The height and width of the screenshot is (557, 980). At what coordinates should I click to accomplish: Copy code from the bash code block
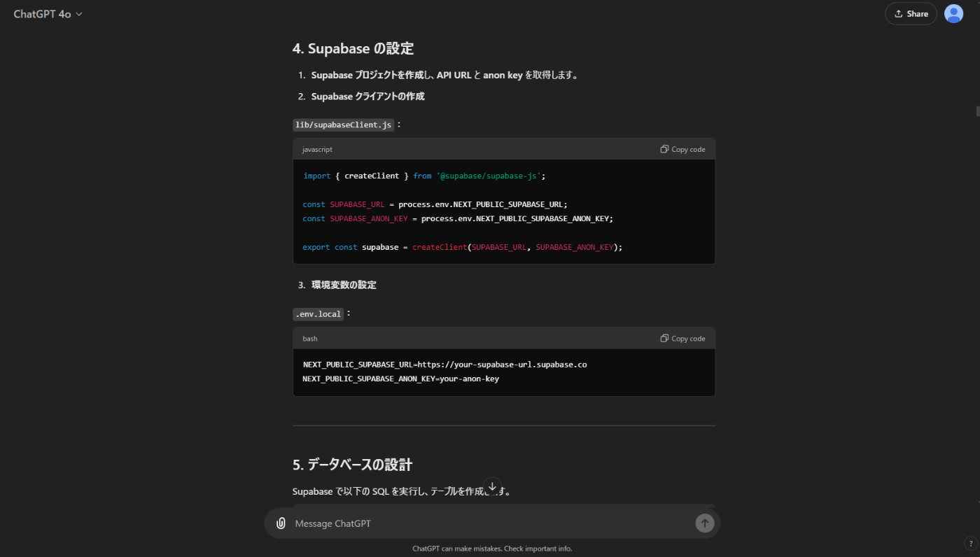click(682, 338)
